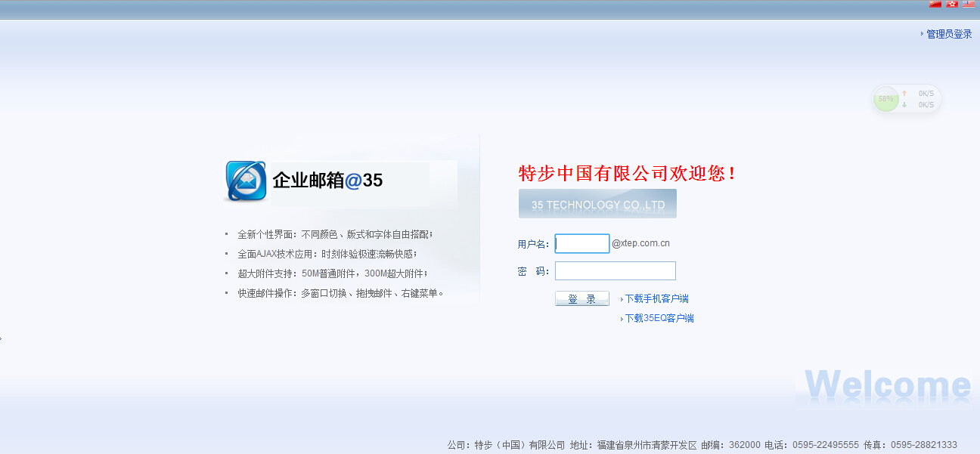Click the 35 TECHNOLOGY CO.,LTD banner
Image resolution: width=980 pixels, height=454 pixels.
(597, 204)
